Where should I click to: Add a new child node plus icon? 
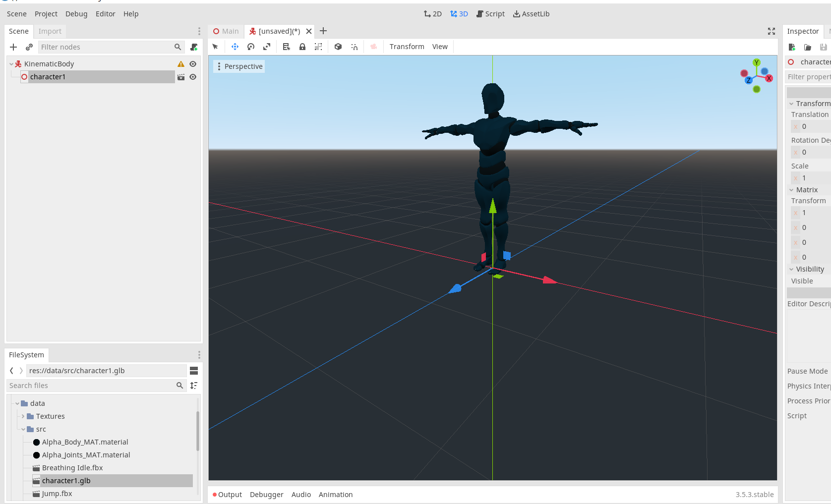(13, 47)
